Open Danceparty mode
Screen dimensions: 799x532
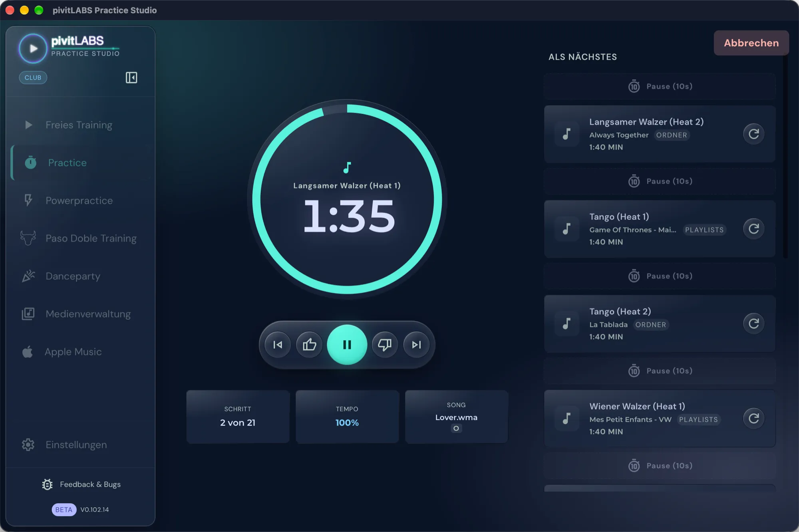pyautogui.click(x=81, y=276)
